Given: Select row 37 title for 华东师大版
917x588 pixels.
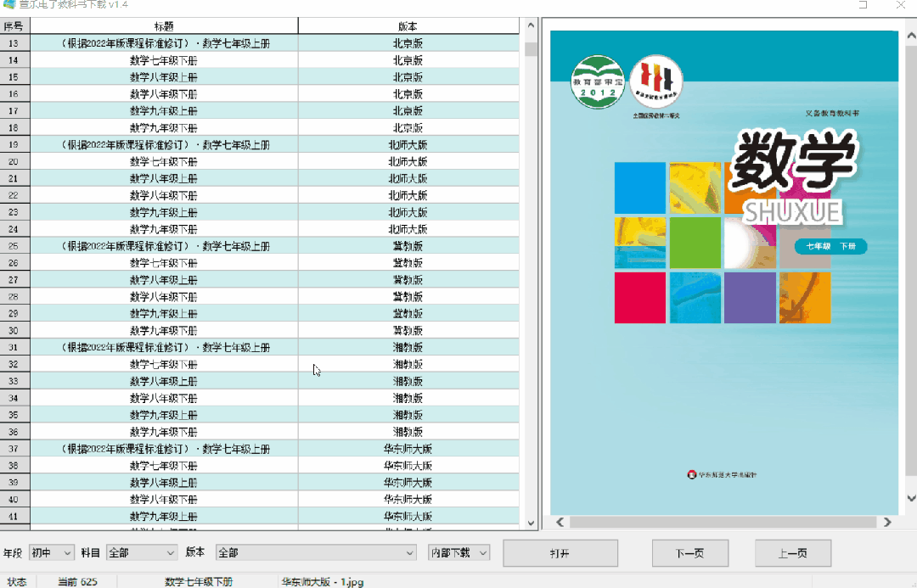Looking at the screenshot, I should pyautogui.click(x=164, y=449).
